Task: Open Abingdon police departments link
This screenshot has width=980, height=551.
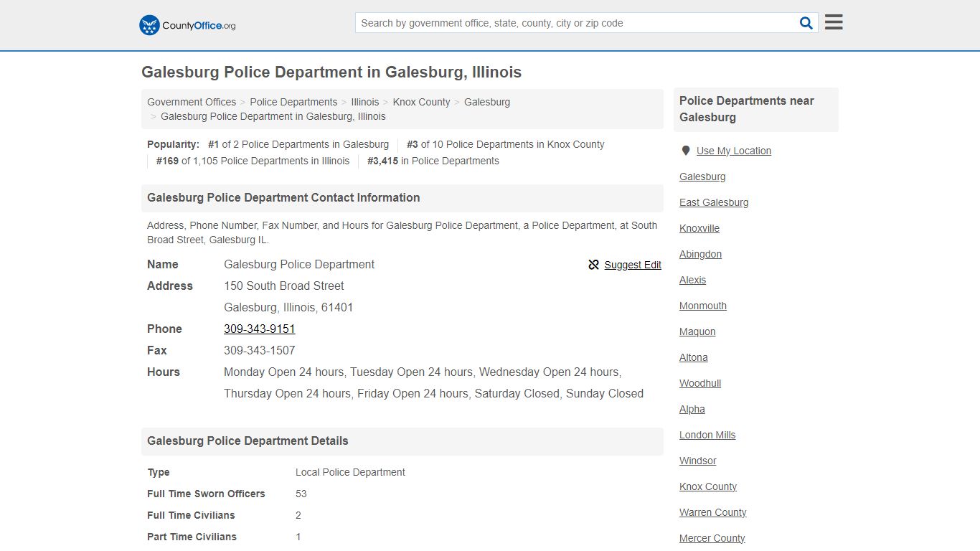Action: tap(701, 254)
